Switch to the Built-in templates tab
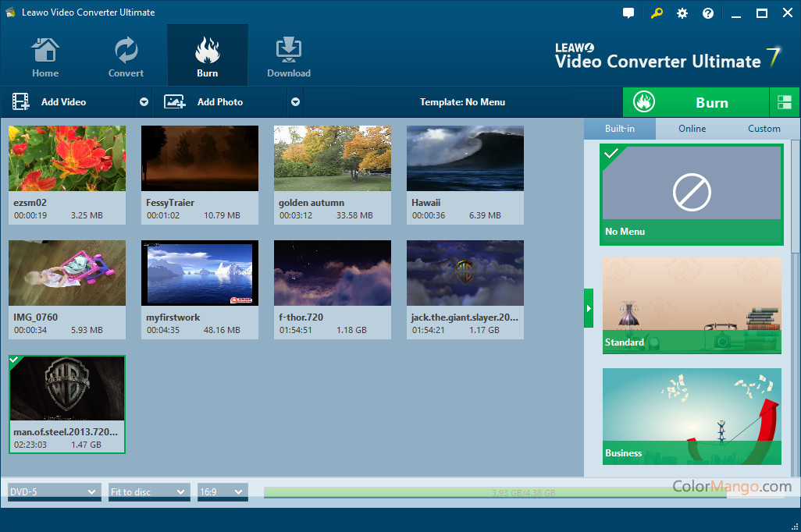This screenshot has height=532, width=801. [x=620, y=129]
